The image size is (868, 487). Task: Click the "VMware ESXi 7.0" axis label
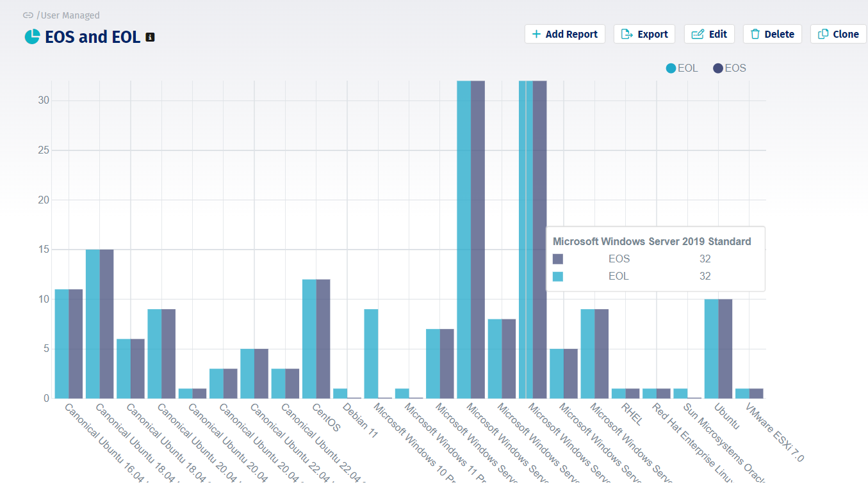pyautogui.click(x=773, y=432)
